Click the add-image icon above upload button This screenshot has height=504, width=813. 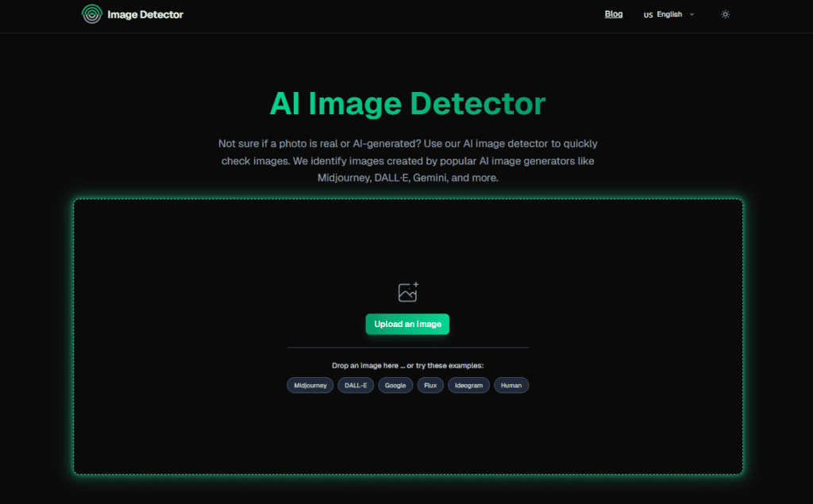point(407,292)
